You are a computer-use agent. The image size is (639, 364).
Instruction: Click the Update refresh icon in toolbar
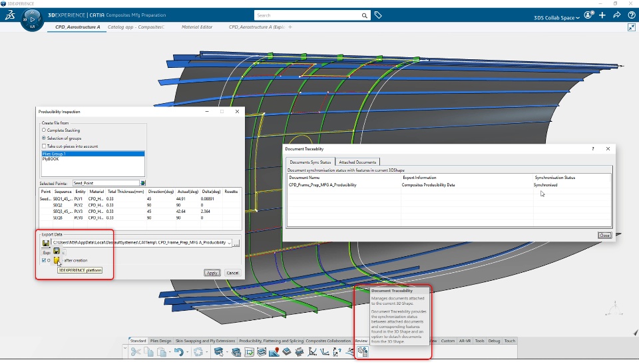coord(198,352)
